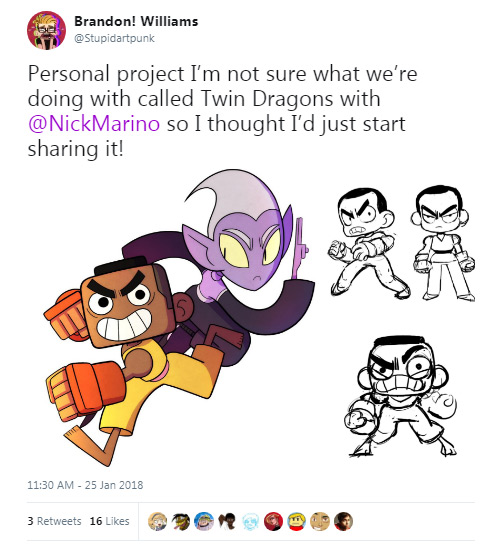Select the standing character sketch with gloves
Viewport: 500px width, 550px height.
(444, 243)
